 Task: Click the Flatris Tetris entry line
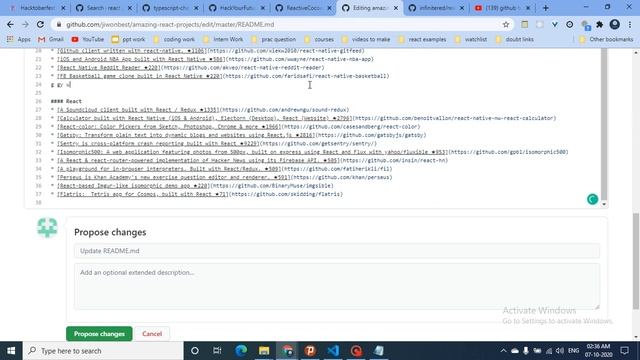pyautogui.click(x=197, y=194)
